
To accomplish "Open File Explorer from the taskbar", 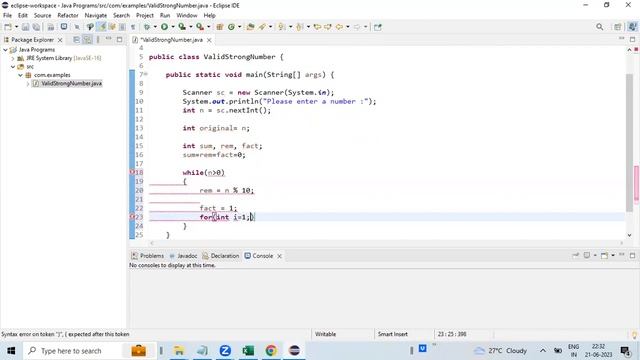I will tap(179, 351).
